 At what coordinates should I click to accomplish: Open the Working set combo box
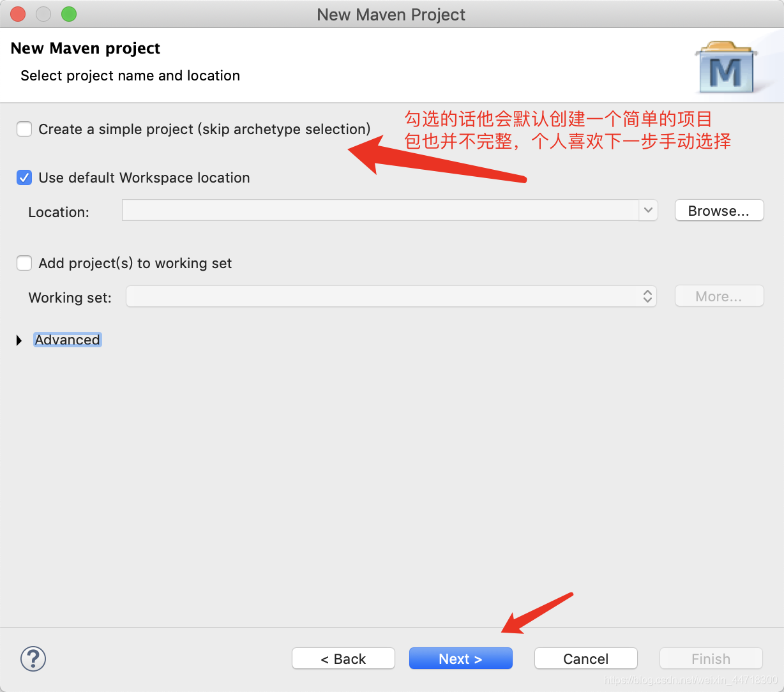coord(391,296)
